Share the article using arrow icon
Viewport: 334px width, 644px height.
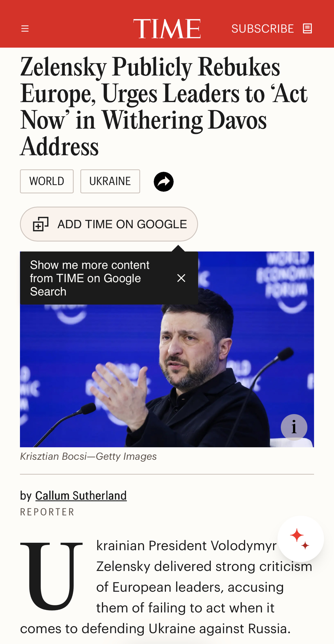(x=163, y=182)
